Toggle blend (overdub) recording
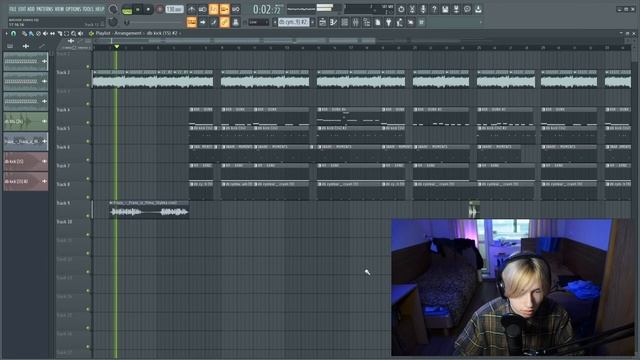This screenshot has width=640, height=360. [224, 9]
